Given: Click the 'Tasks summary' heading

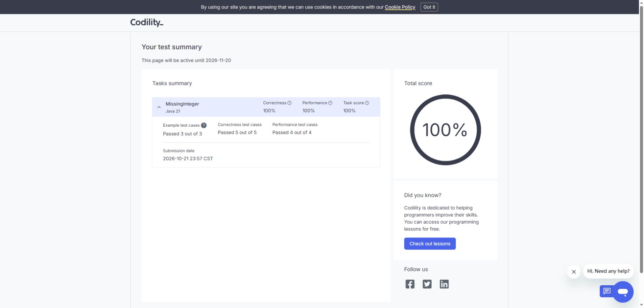Looking at the screenshot, I should tap(172, 83).
